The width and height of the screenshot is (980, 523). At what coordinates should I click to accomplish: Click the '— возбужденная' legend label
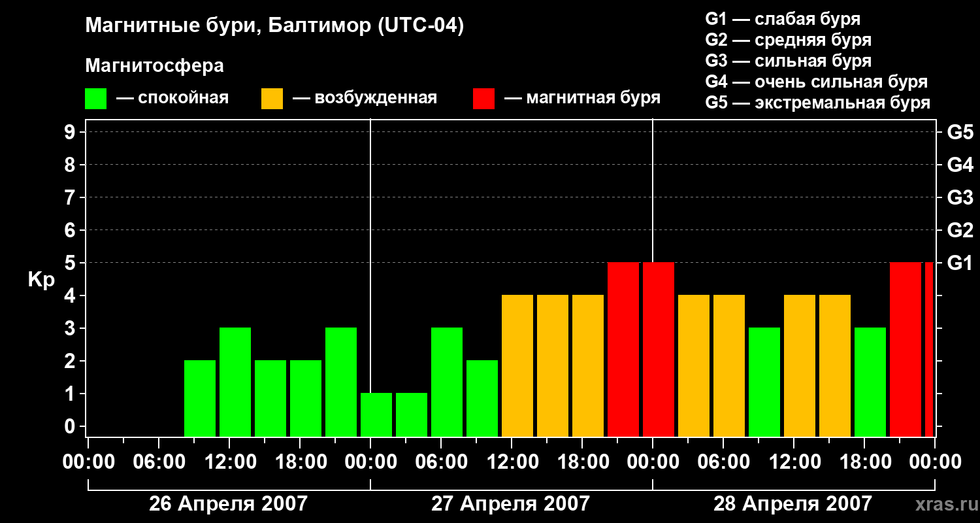click(365, 99)
